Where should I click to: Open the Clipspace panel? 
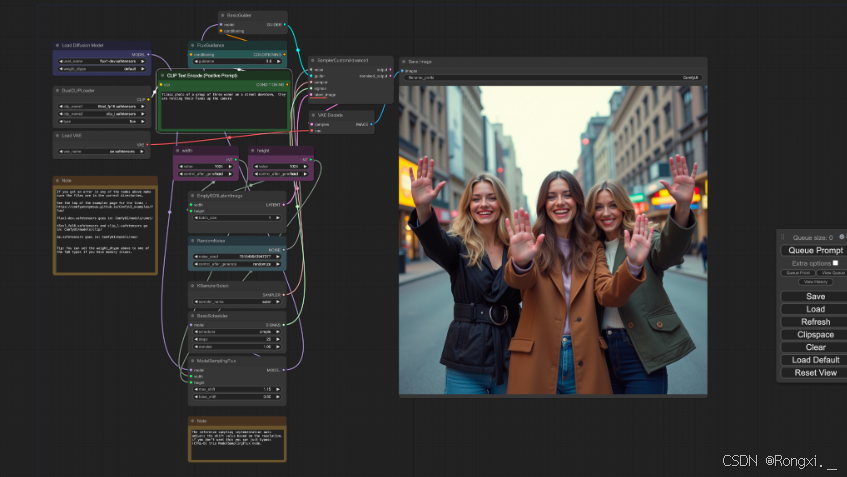click(x=815, y=334)
